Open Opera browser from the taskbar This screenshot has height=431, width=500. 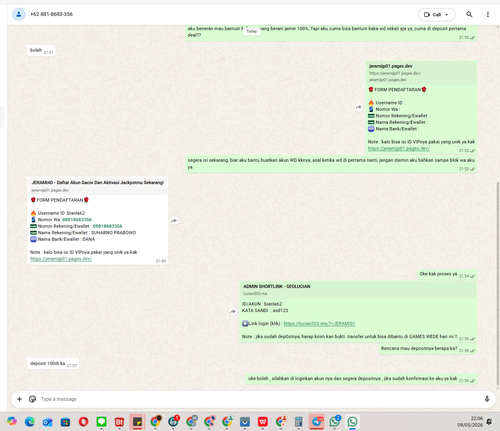[x=83, y=422]
